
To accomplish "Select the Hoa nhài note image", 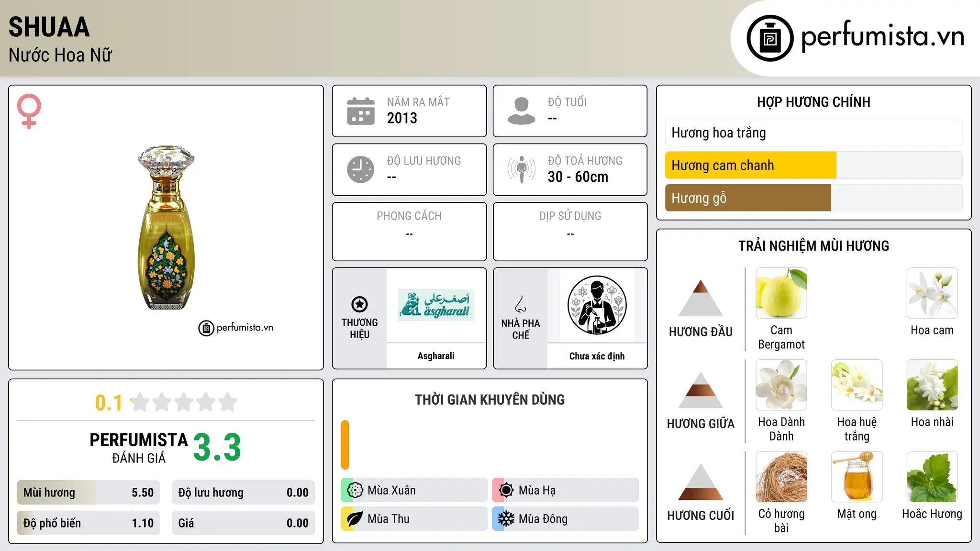I will (932, 385).
